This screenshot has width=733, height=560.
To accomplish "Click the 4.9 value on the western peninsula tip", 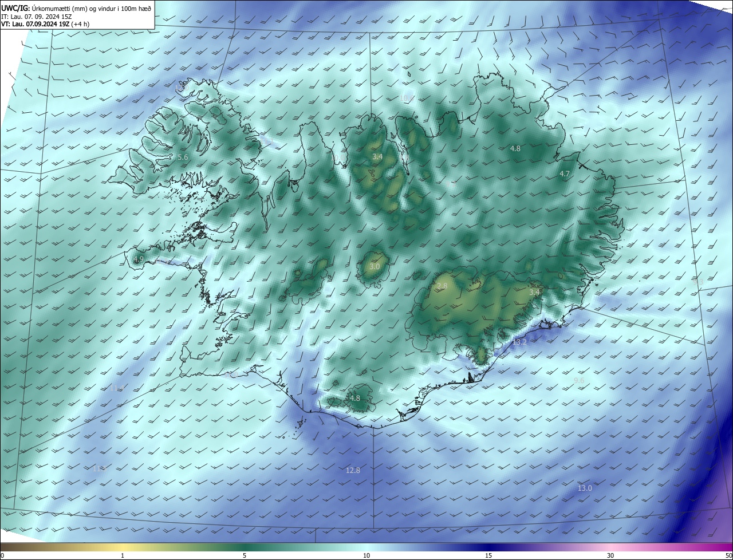I will tap(138, 259).
